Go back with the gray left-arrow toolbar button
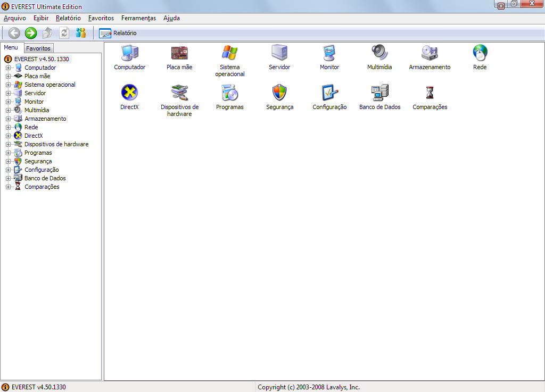 (14, 33)
